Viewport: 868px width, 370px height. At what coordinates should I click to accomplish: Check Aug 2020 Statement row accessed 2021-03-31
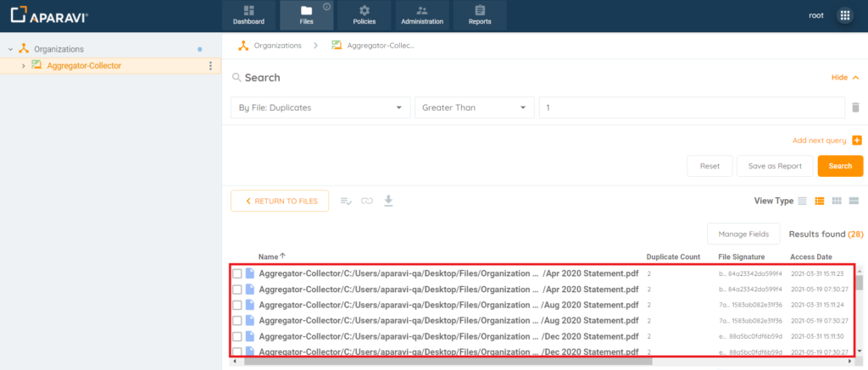237,305
